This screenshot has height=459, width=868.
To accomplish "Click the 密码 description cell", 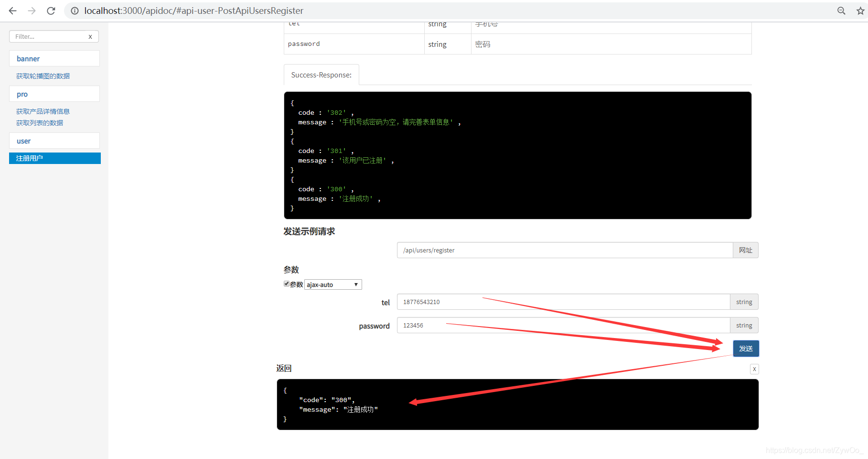I will 611,44.
